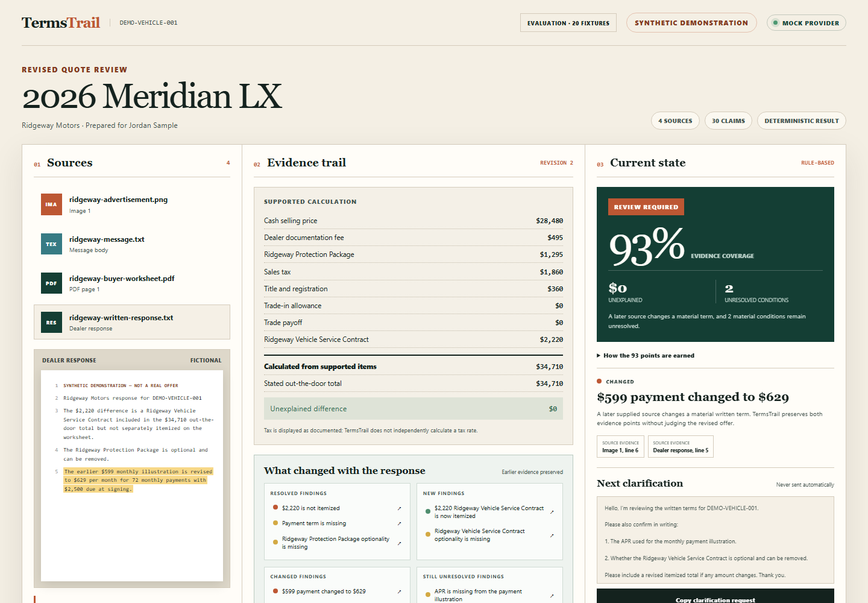Open 'Image 1, line 6' source evidence
Viewport: 868px width, 603px height.
(620, 447)
